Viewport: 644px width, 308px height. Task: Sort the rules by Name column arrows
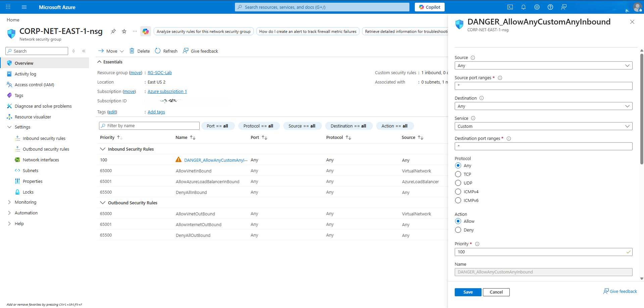[193, 138]
